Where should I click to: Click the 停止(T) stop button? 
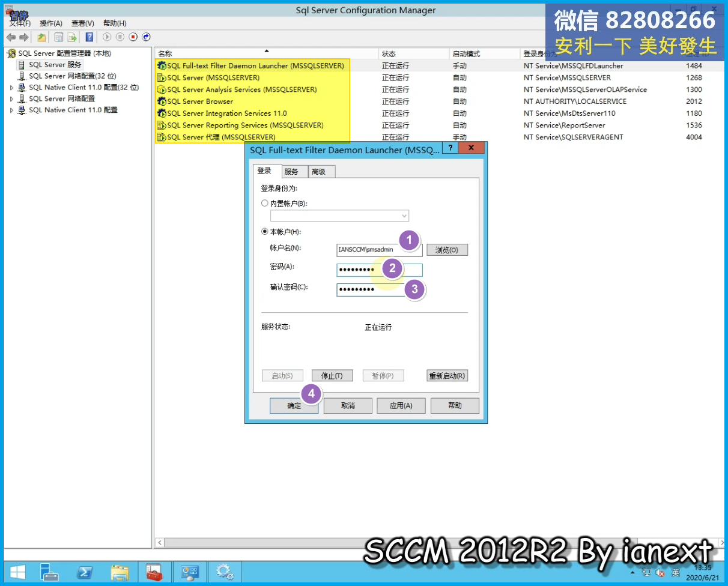click(332, 376)
